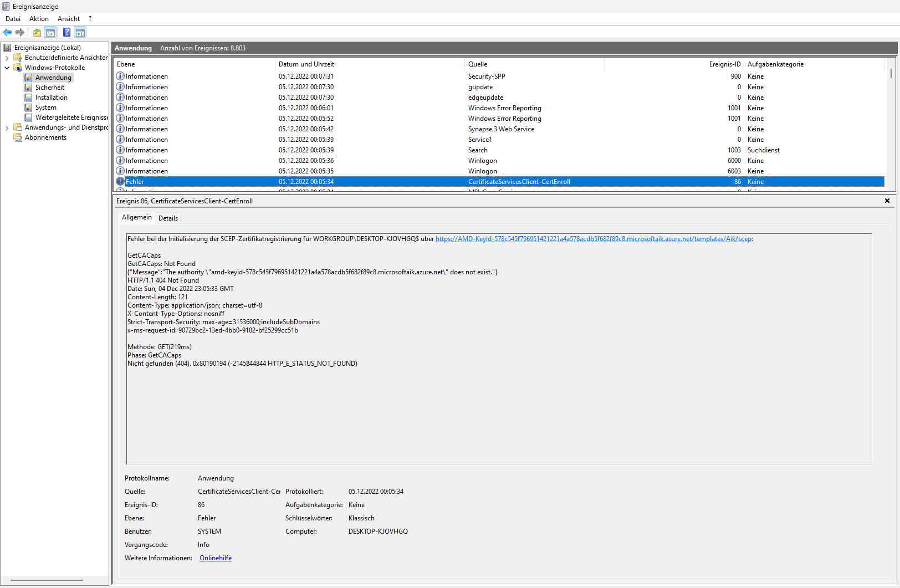Collapse Windows-Protokolle using its chevron
900x588 pixels.
pyautogui.click(x=7, y=68)
